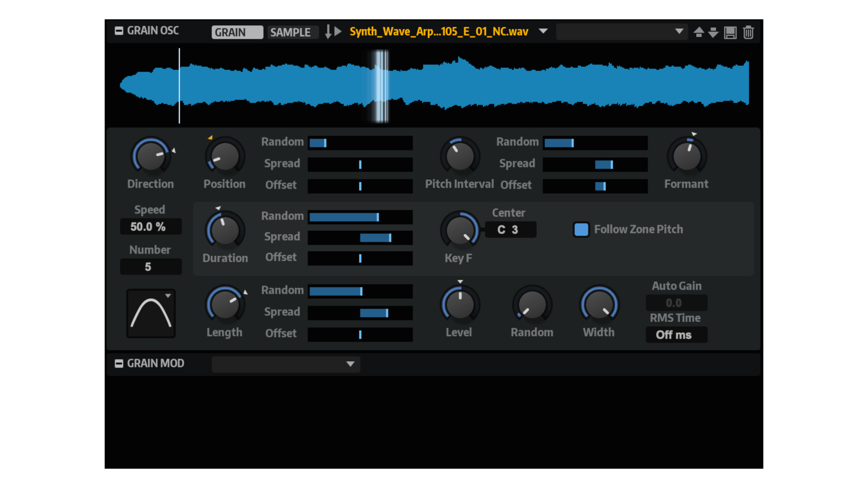Click the Center note field showing C 3

511,229
